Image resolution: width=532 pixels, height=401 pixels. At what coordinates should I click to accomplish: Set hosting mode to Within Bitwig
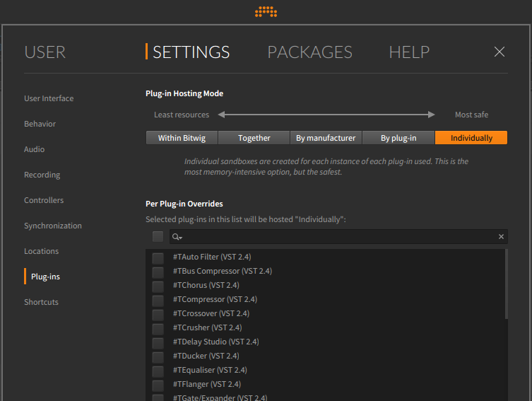click(182, 138)
